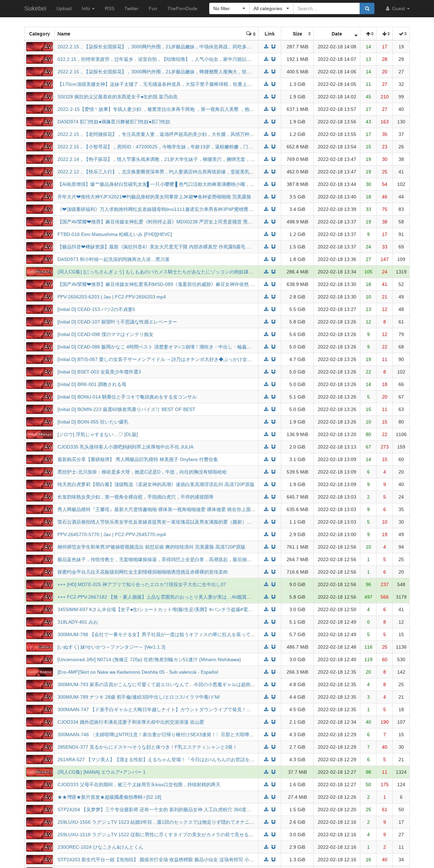Sort by seeders using the up-arrow header
Viewport: 434px width, 868px height.
(x=368, y=34)
